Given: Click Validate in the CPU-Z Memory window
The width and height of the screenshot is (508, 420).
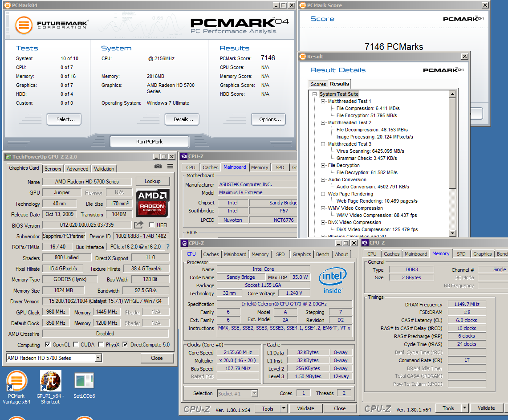Looking at the screenshot, I should coord(486,408).
